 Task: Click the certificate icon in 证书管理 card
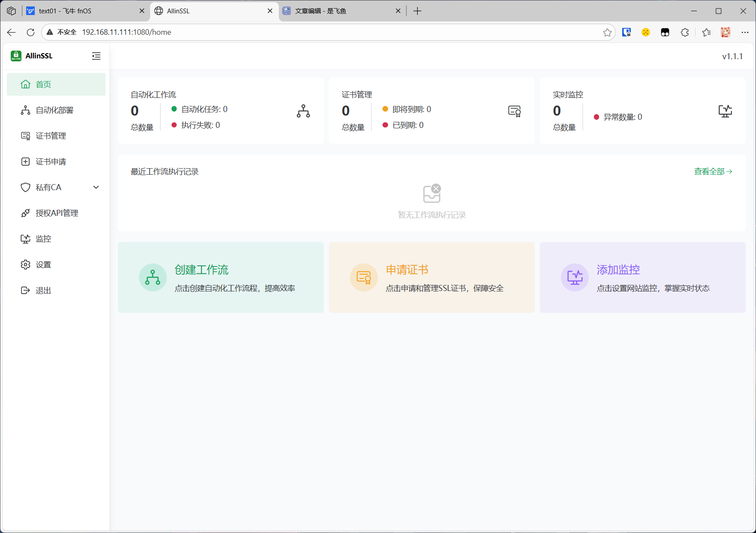coord(514,111)
